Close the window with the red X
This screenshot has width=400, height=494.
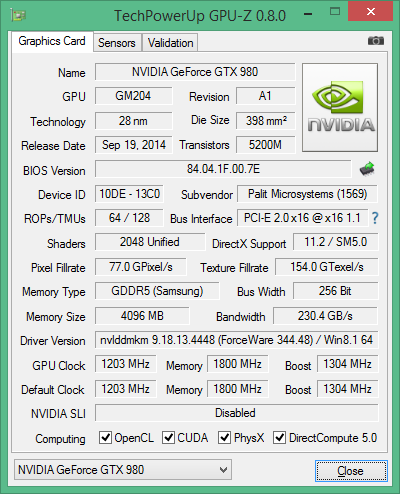click(371, 12)
